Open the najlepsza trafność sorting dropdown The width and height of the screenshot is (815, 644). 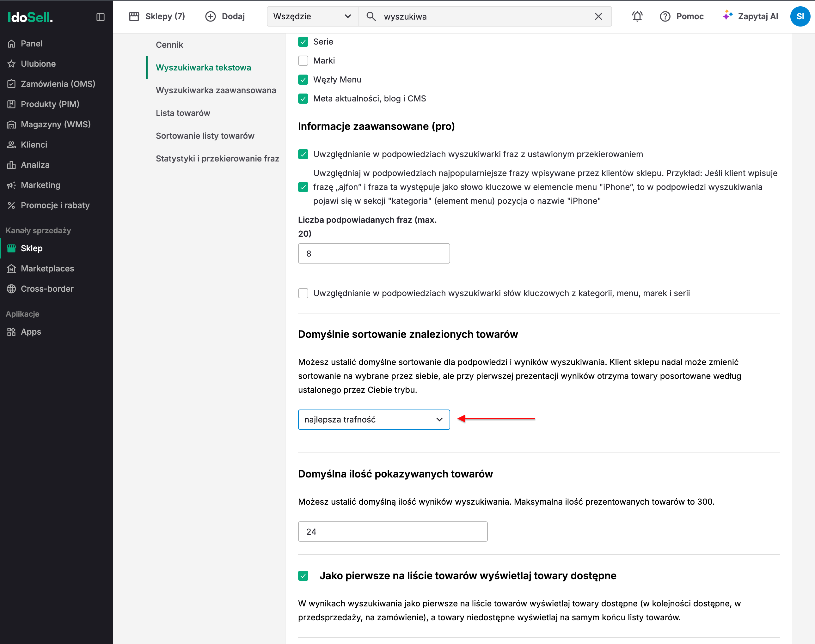coord(374,420)
